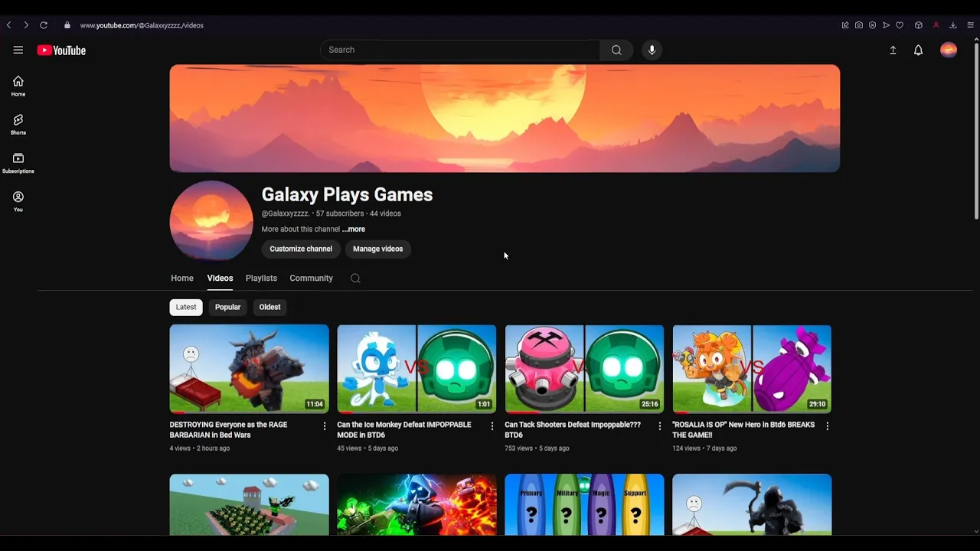The width and height of the screenshot is (980, 551).
Task: Open Subscriptions in the sidebar
Action: [18, 163]
